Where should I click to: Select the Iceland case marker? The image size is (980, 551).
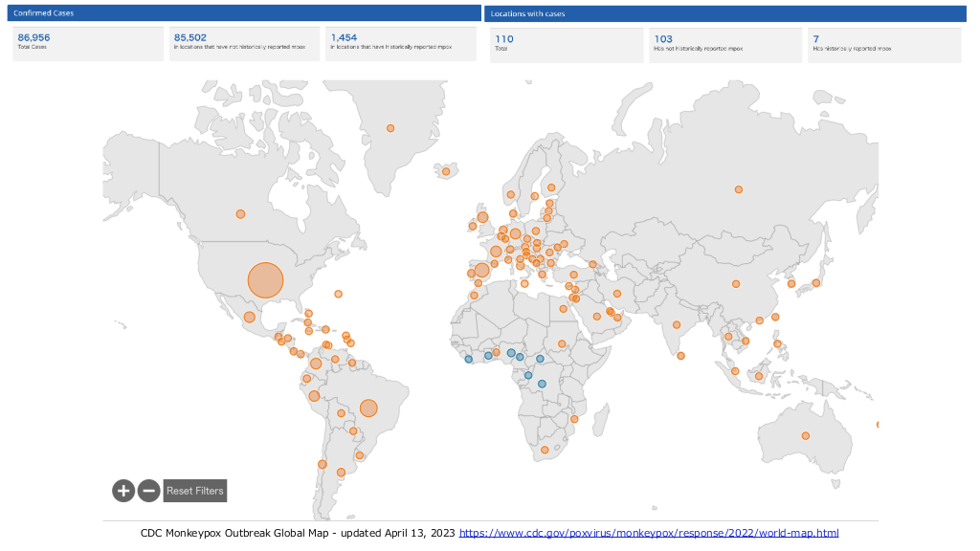[446, 171]
